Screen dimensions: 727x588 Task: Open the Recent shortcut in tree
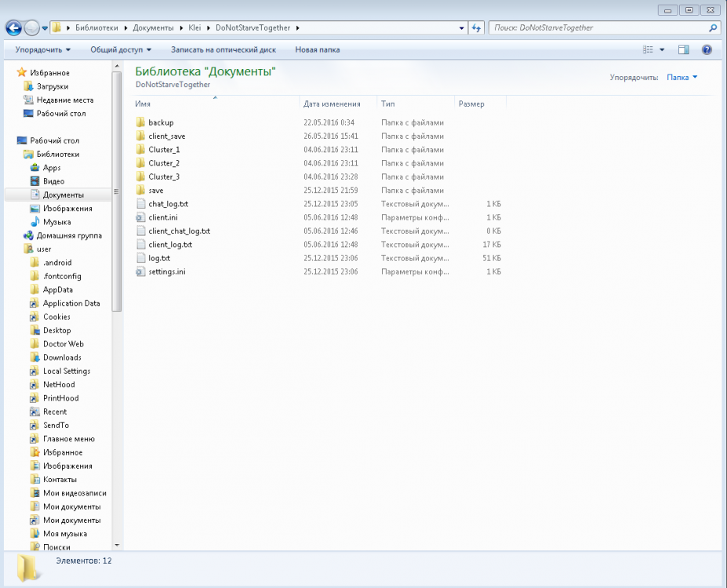[x=48, y=412]
